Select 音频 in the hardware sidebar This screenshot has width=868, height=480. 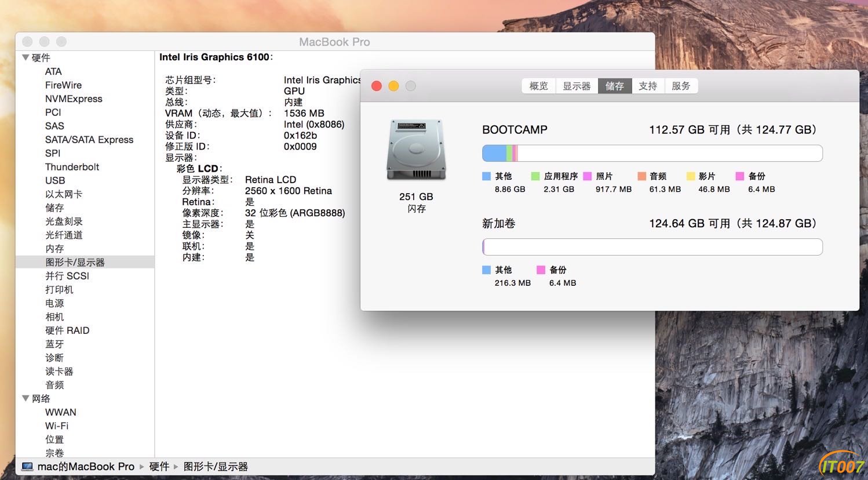coord(54,385)
